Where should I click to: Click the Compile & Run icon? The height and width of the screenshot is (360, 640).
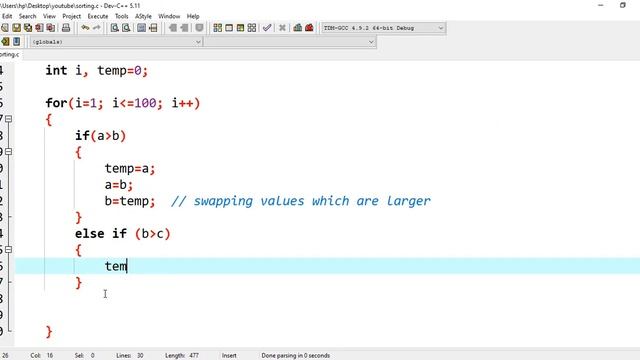coord(240,28)
